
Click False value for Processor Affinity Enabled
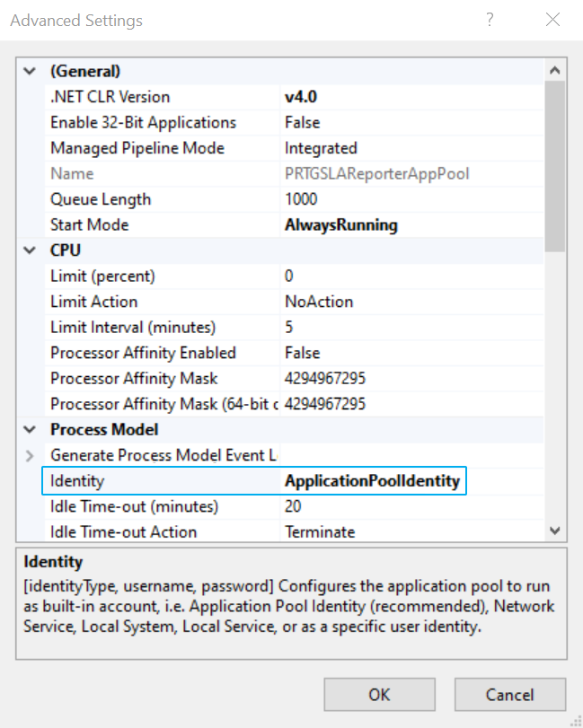point(303,353)
